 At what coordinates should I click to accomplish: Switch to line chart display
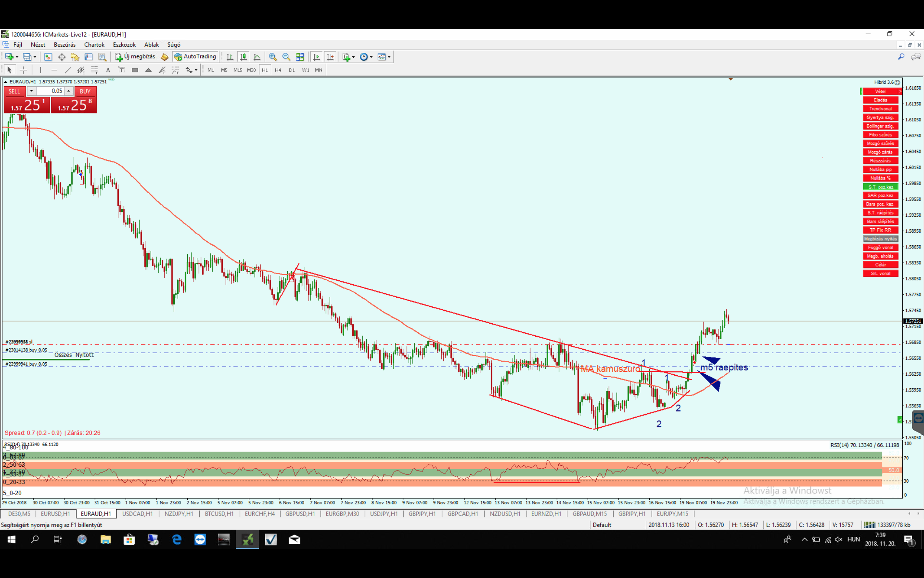(257, 57)
